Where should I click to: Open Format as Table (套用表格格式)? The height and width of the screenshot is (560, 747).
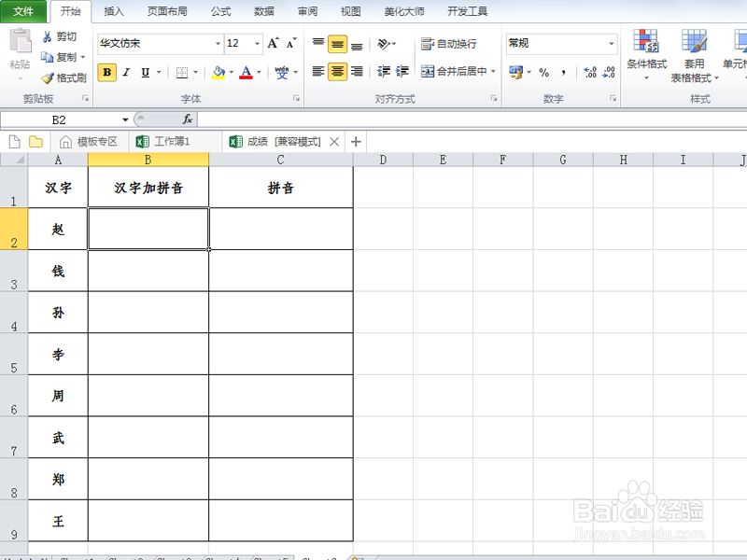(x=694, y=56)
